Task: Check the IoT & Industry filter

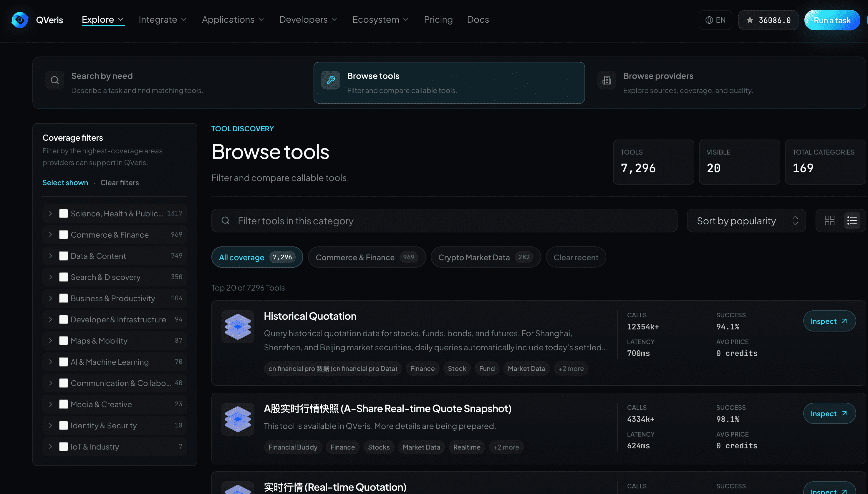Action: click(x=64, y=447)
